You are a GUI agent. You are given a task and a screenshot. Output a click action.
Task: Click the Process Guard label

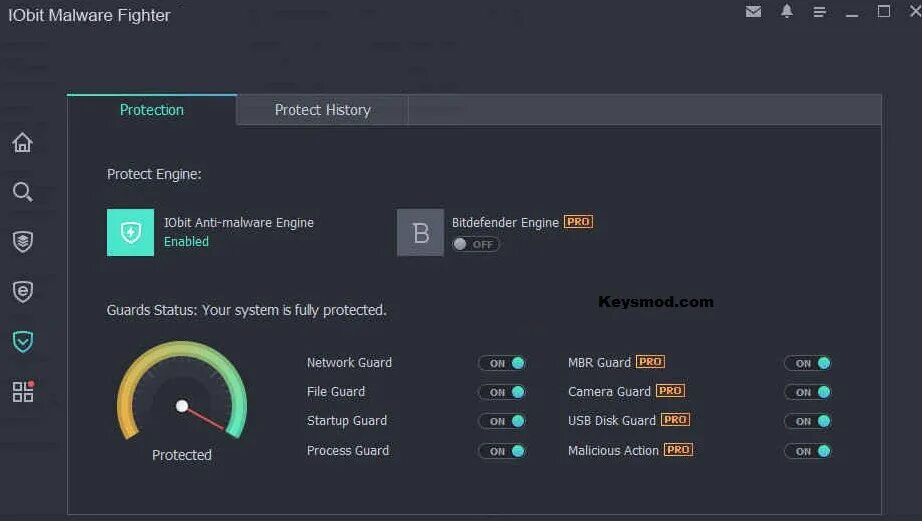click(348, 450)
